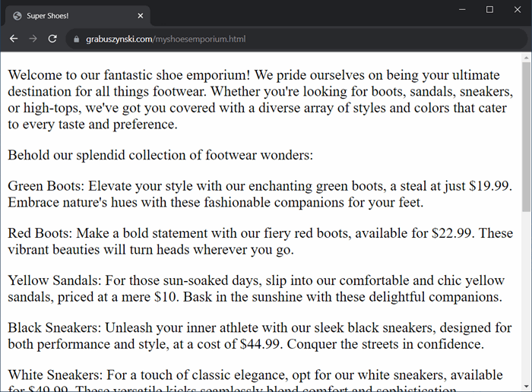The image size is (532, 392).
Task: Click the 'Black Sneakers:' heading text
Action: pyautogui.click(x=55, y=328)
